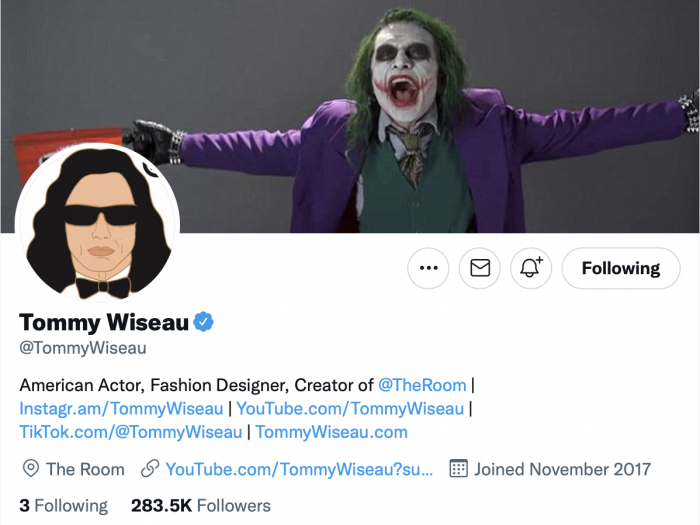Click the location pin icon
This screenshot has width=700, height=525.
(30, 469)
